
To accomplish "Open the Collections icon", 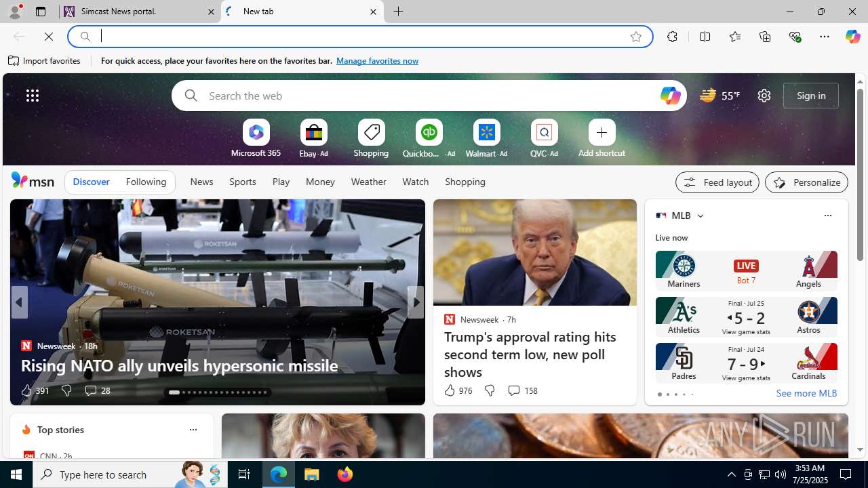I will point(765,37).
